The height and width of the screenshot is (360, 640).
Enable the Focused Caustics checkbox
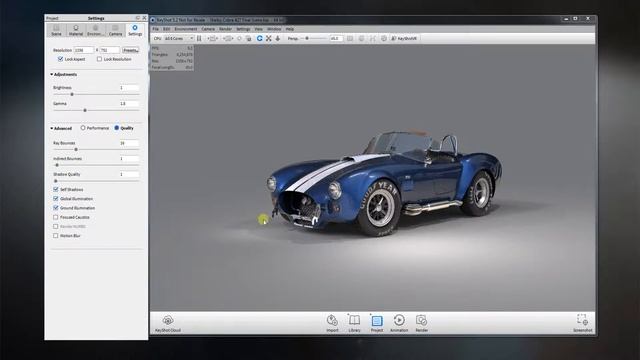56,218
